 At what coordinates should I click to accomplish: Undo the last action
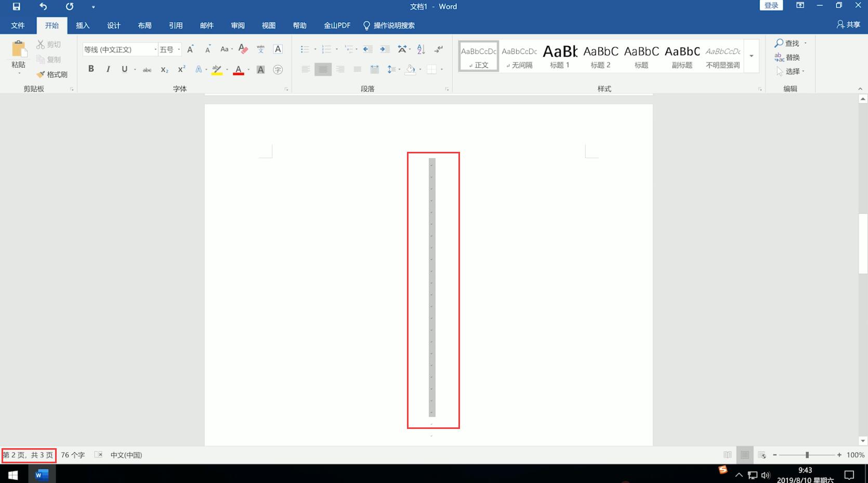tap(43, 7)
